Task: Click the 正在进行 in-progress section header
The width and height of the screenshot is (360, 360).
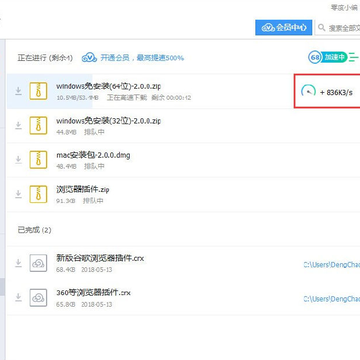Action: pos(45,58)
